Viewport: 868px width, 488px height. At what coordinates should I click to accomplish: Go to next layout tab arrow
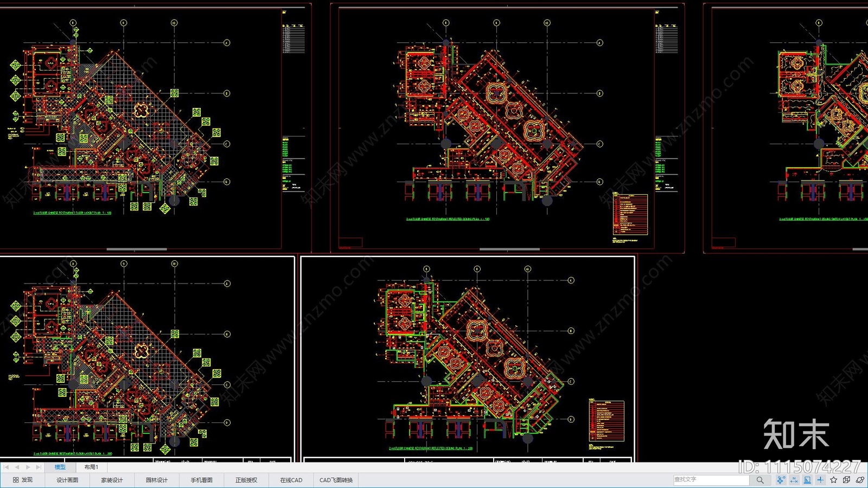[x=28, y=467]
